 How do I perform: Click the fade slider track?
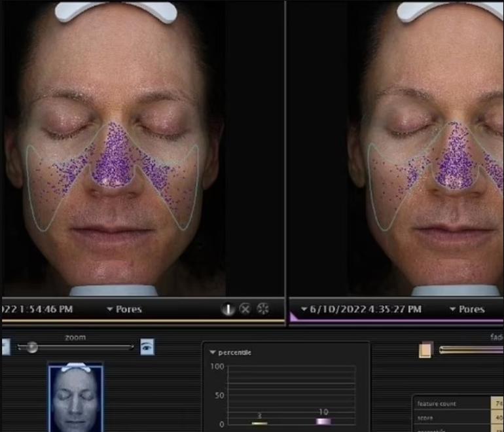(x=471, y=350)
